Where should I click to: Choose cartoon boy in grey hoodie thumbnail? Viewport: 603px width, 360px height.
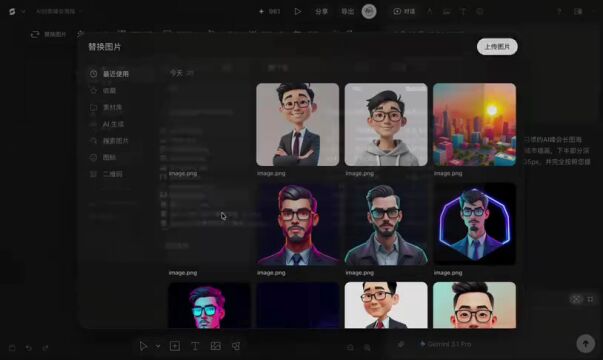(386, 125)
